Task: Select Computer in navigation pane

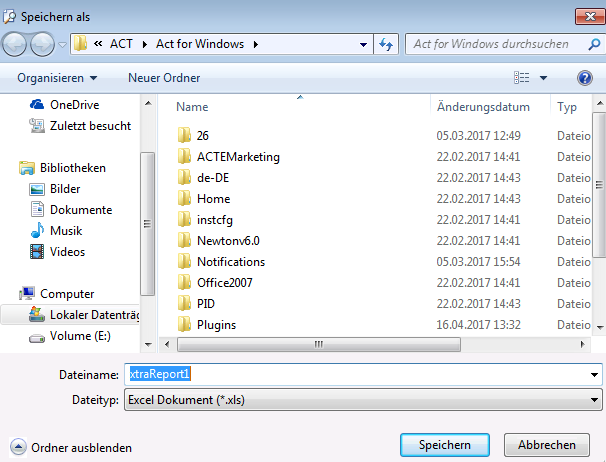Action: pyautogui.click(x=56, y=294)
